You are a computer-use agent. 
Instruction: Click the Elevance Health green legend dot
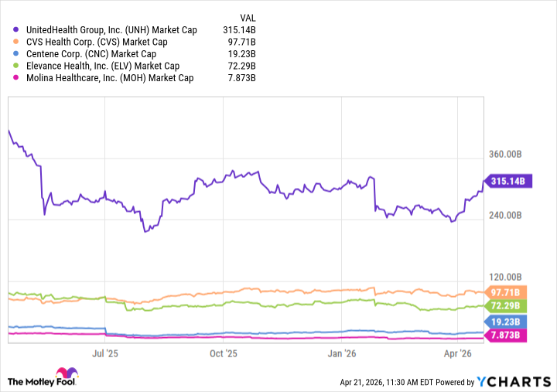point(17,66)
